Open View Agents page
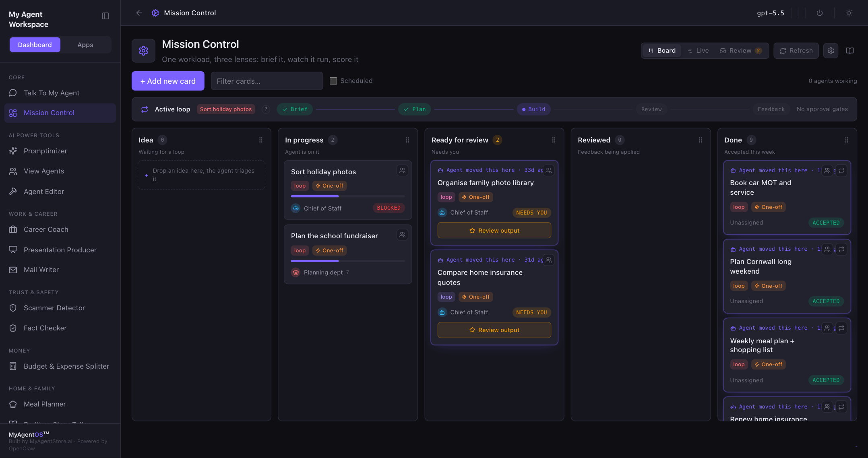This screenshot has width=868, height=458. 60,171
